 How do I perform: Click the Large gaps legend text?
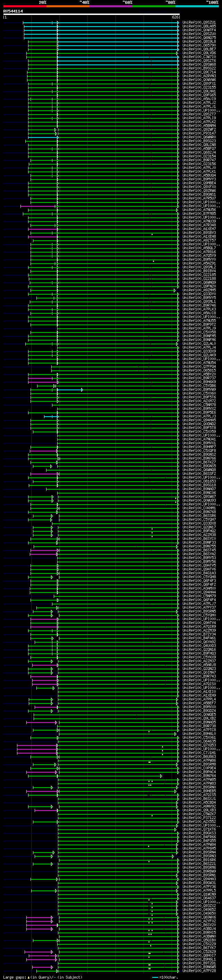point(42,977)
